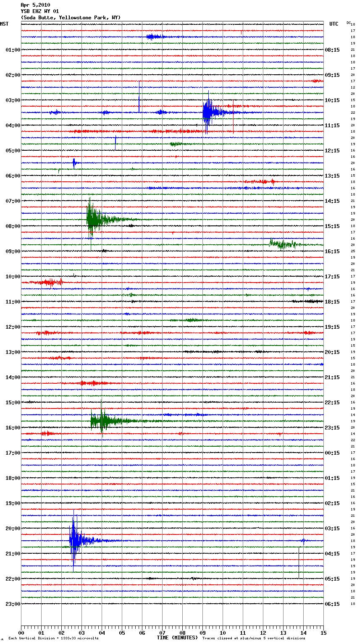Click the '03:15' UTC time label

tap(332, 529)
